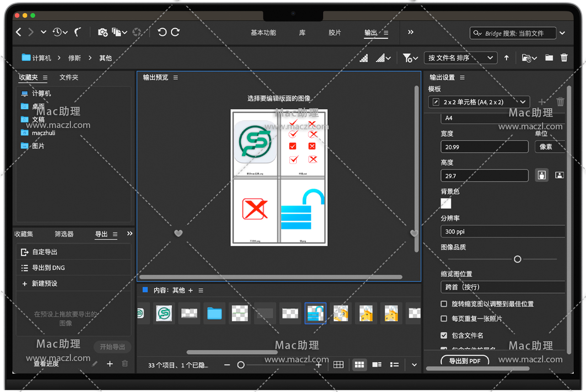The image size is (586, 392).
Task: Click the trash delete icon in path bar
Action: (564, 58)
